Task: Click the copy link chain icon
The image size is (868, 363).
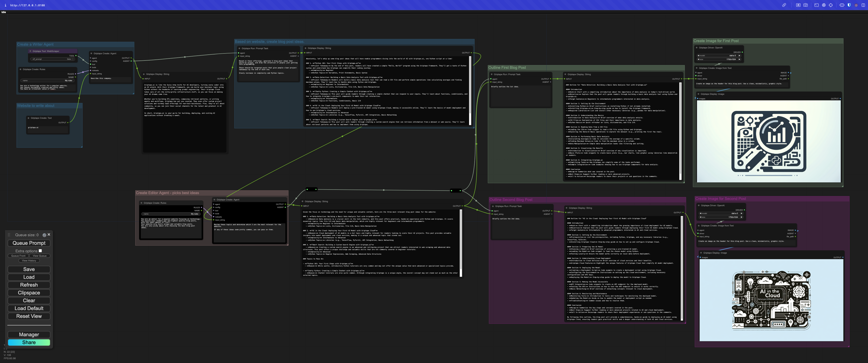Action: click(x=784, y=5)
